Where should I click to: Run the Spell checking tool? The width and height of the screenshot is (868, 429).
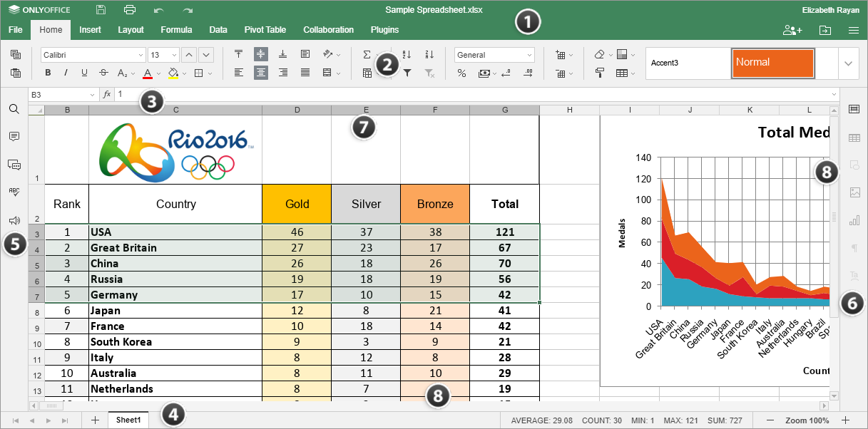pyautogui.click(x=14, y=191)
